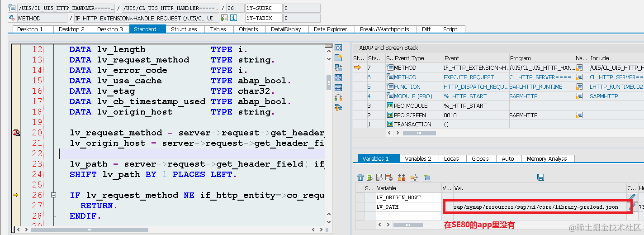The width and height of the screenshot is (644, 235).
Task: Click the pencil edit icon for LV_ORIGIN_HOST
Action: (x=631, y=197)
